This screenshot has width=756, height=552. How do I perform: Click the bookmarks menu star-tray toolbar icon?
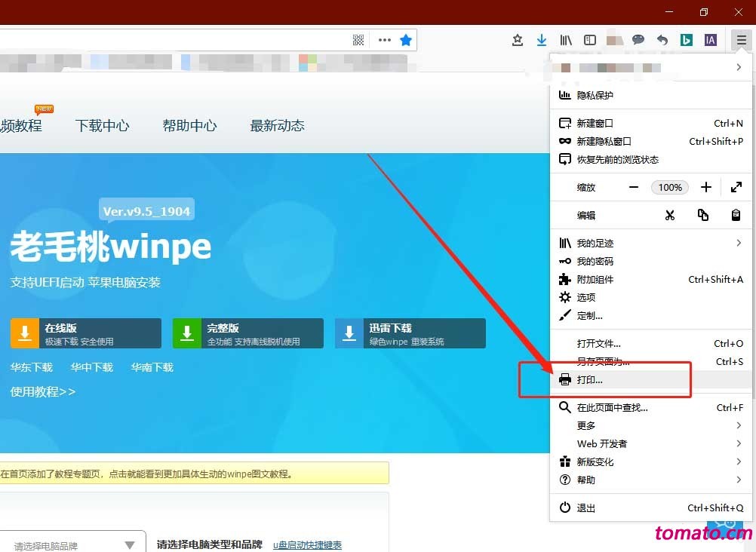(518, 40)
